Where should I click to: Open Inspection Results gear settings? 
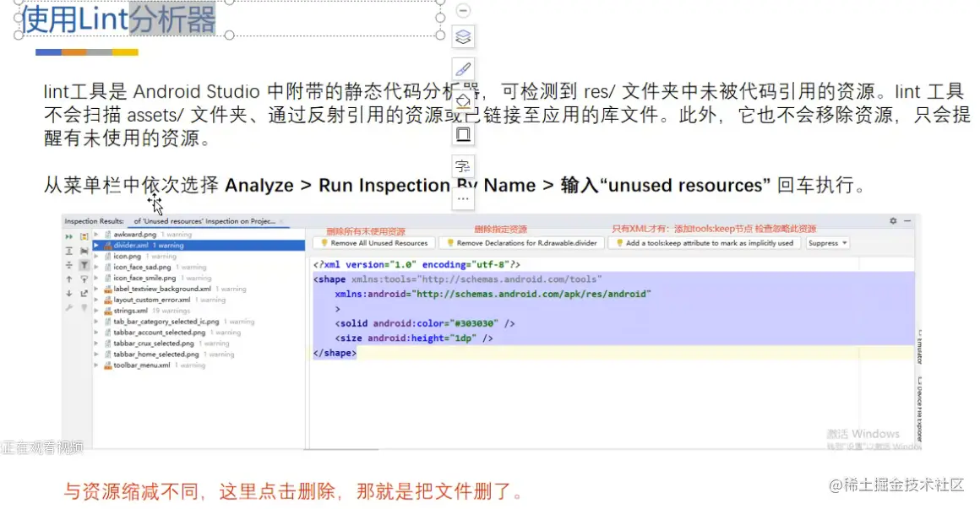(x=893, y=221)
